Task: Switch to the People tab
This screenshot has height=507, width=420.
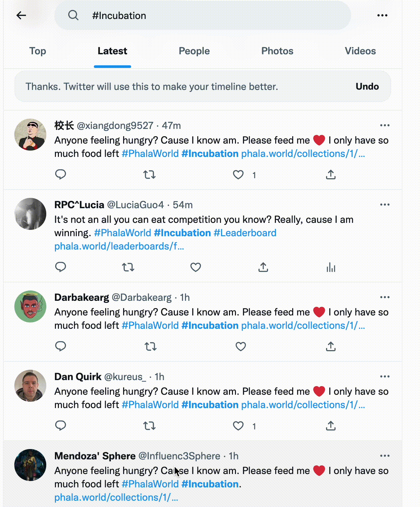Action: (194, 51)
